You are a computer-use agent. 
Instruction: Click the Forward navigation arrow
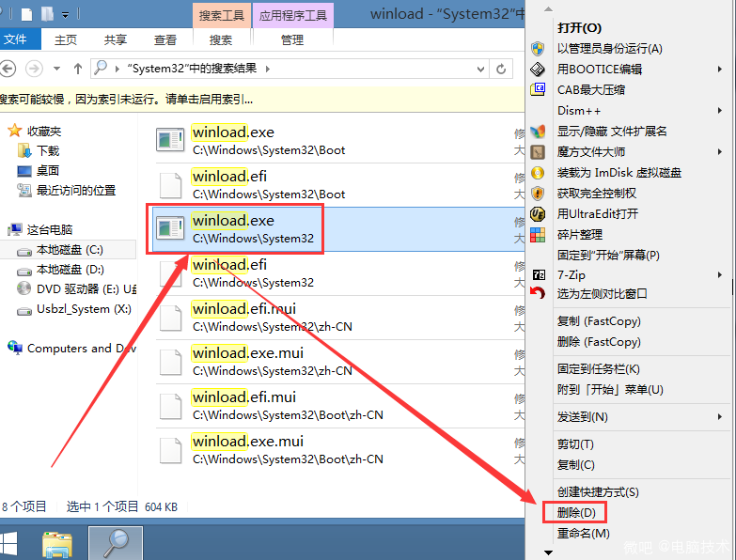point(34,69)
